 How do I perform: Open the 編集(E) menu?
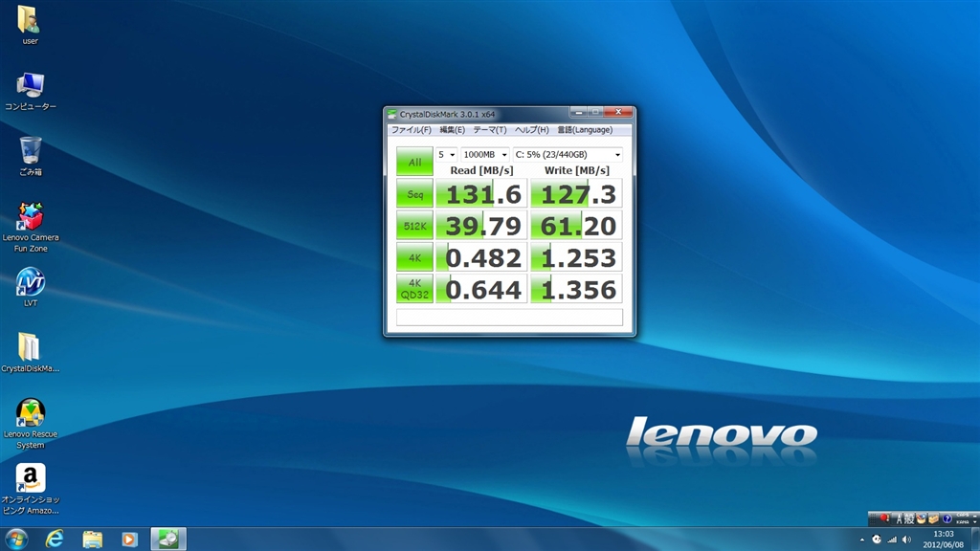click(x=452, y=130)
